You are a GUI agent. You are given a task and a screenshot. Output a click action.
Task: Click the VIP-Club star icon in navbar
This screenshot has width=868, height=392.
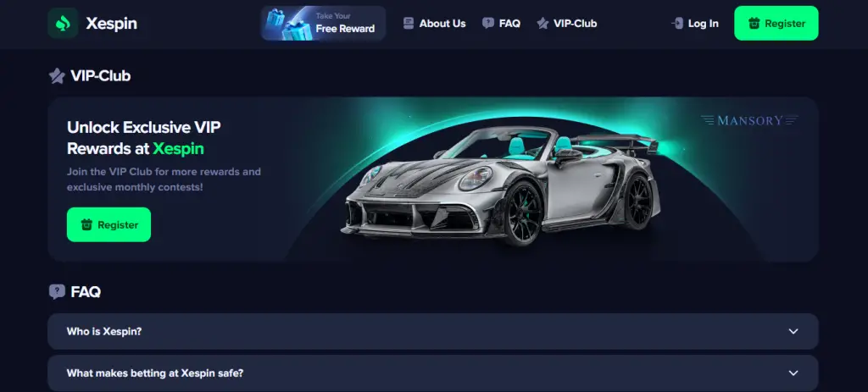click(542, 23)
